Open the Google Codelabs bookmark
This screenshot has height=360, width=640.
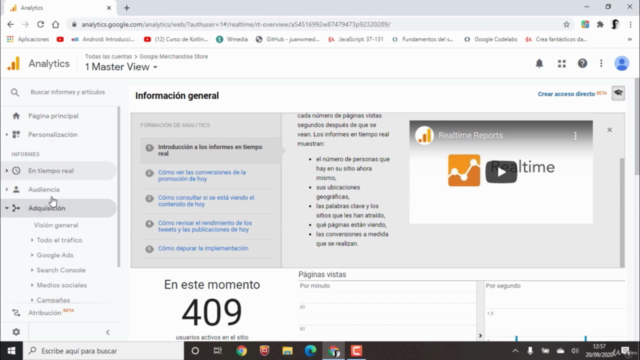pos(491,39)
